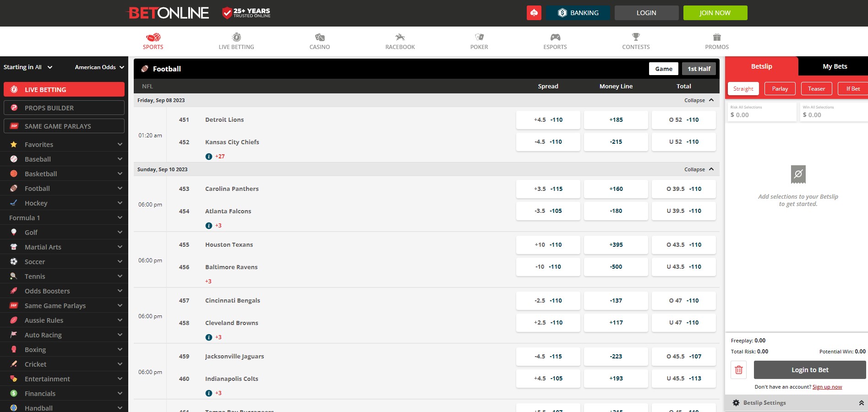Collapse Friday, Sep 08 2023 games
The width and height of the screenshot is (868, 412).
(699, 100)
